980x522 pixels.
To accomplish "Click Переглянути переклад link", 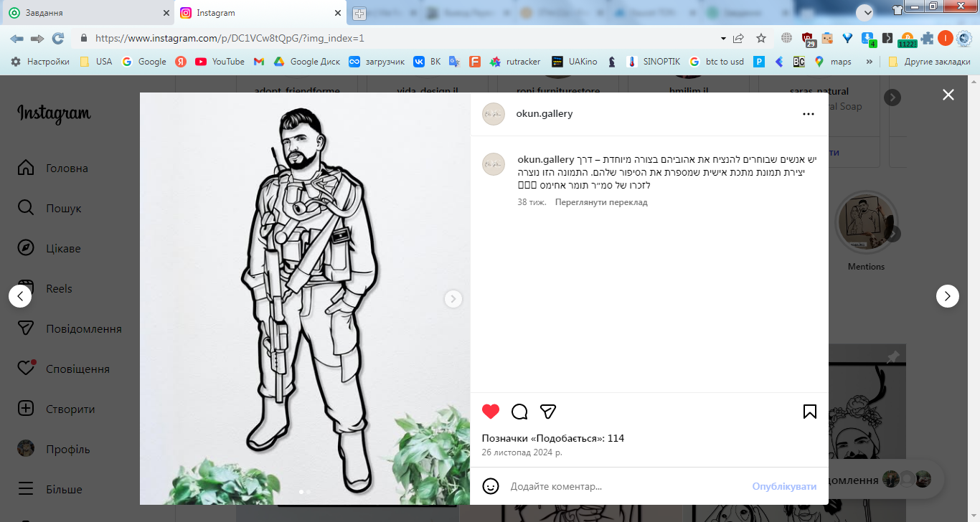I will [x=601, y=202].
